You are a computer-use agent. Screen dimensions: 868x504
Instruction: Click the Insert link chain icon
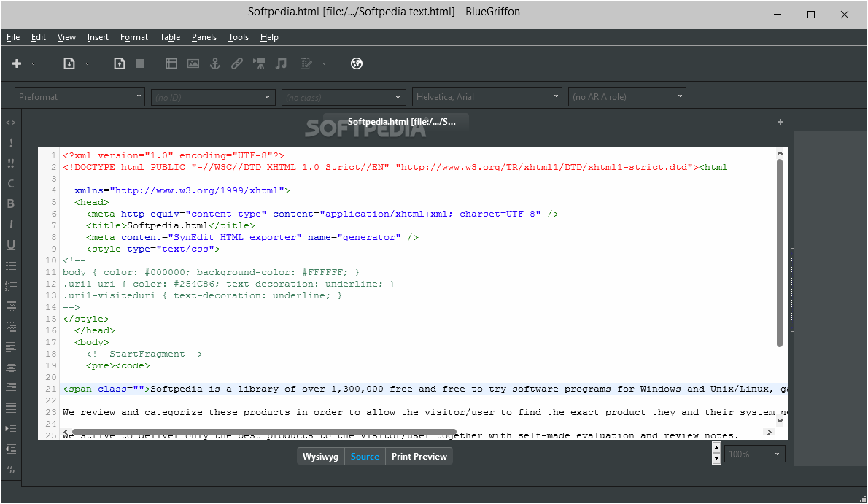[237, 63]
